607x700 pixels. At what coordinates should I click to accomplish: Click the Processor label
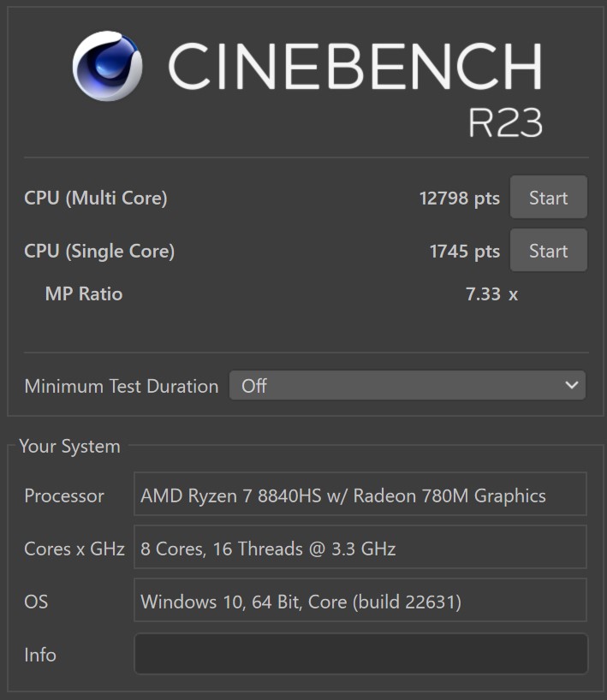[64, 496]
